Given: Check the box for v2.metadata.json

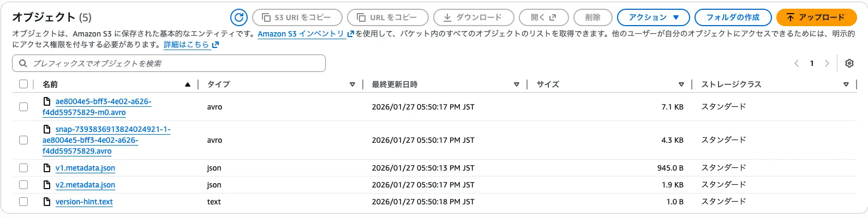Looking at the screenshot, I should tap(23, 185).
